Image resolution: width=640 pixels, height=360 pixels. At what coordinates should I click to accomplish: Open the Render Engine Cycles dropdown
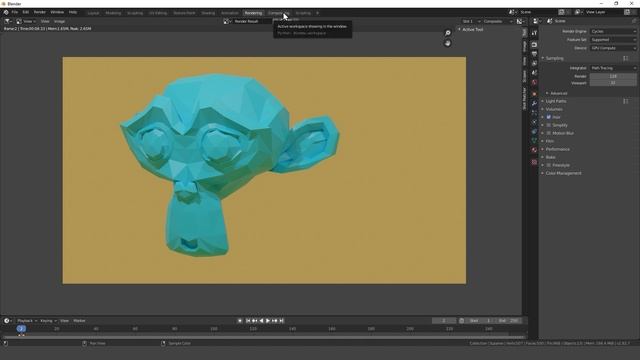pyautogui.click(x=613, y=31)
